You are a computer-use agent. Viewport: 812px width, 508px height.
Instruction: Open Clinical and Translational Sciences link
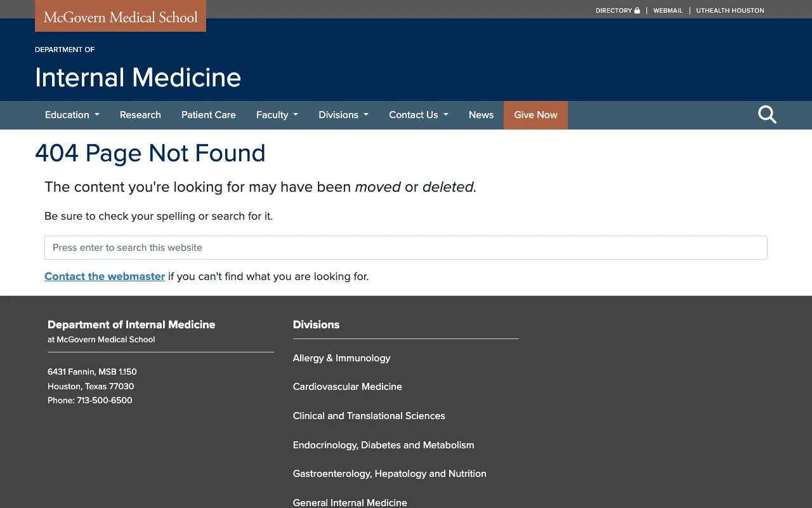[369, 416]
